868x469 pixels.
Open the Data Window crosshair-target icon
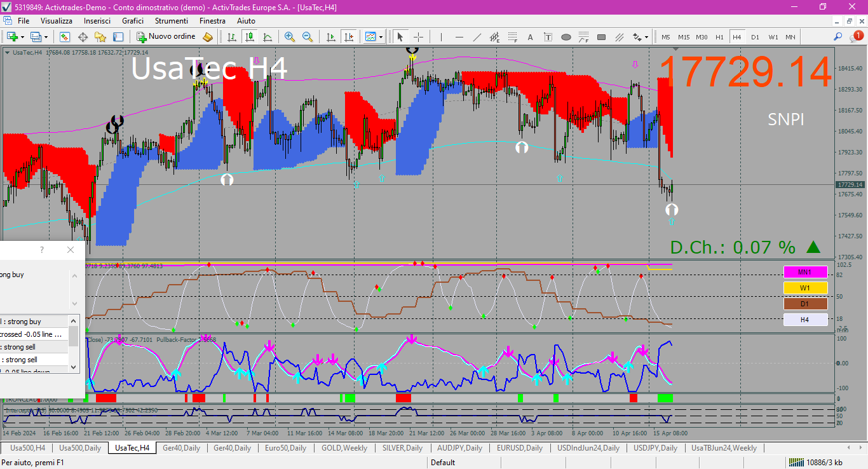pyautogui.click(x=83, y=37)
